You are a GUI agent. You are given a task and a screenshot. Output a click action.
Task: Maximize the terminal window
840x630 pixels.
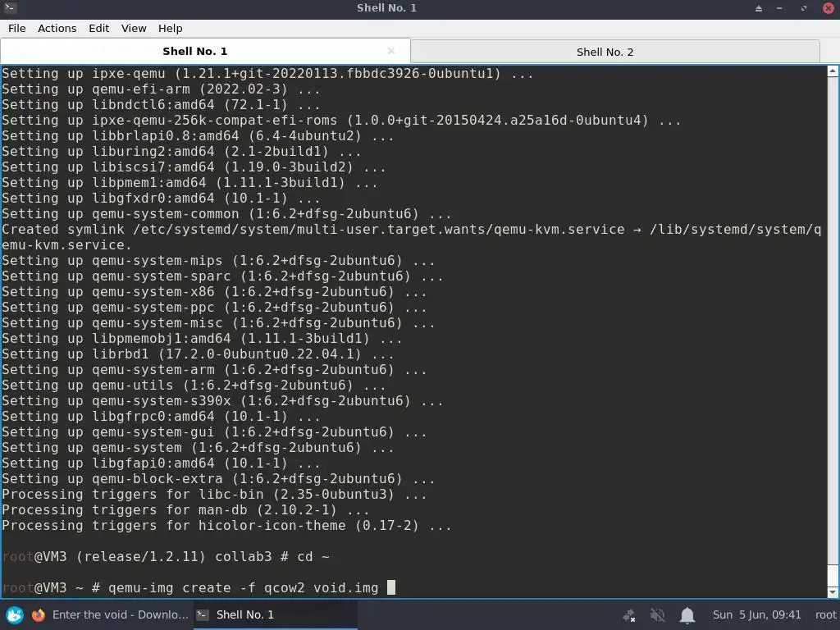(804, 8)
